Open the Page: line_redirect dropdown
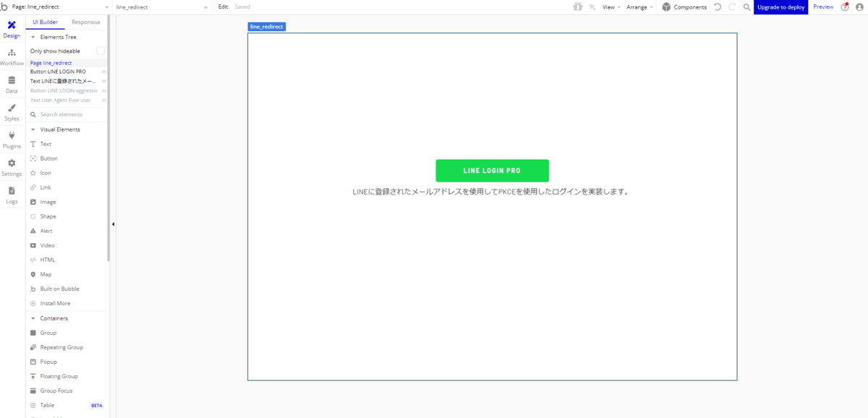The width and height of the screenshot is (868, 418). tap(61, 7)
